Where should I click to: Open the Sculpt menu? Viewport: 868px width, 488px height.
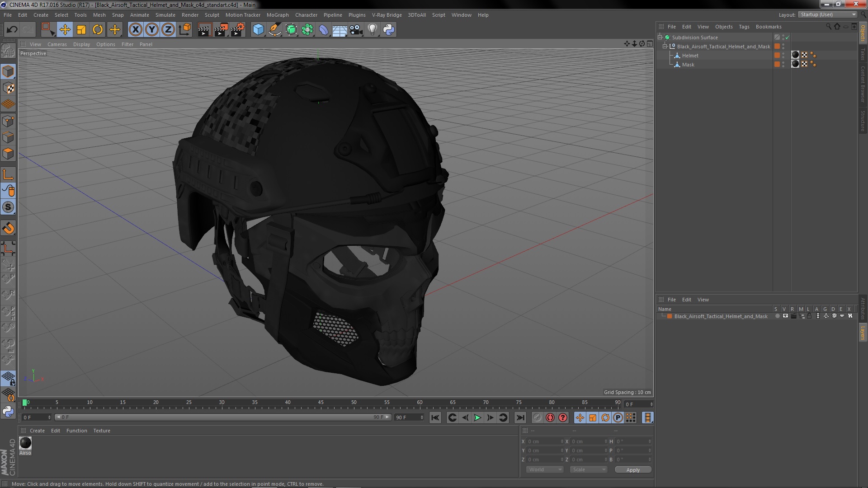click(212, 15)
